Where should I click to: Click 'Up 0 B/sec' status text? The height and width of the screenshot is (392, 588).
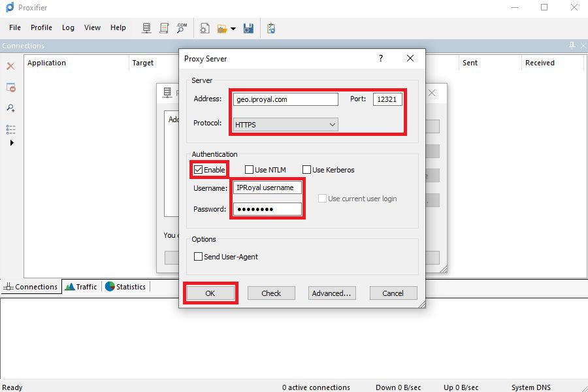coord(461,387)
